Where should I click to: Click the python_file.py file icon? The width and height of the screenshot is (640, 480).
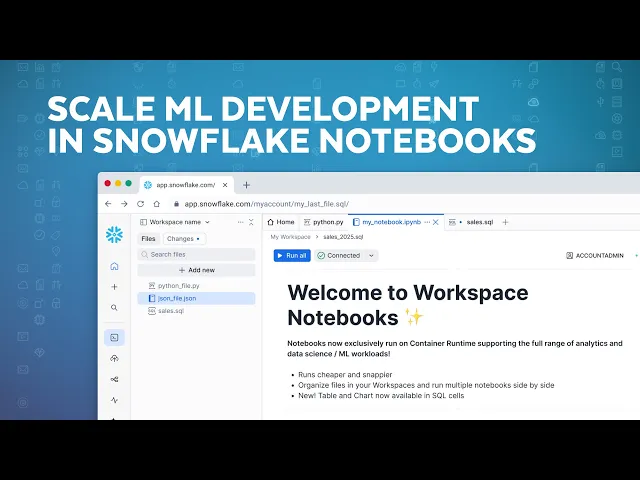tap(152, 286)
